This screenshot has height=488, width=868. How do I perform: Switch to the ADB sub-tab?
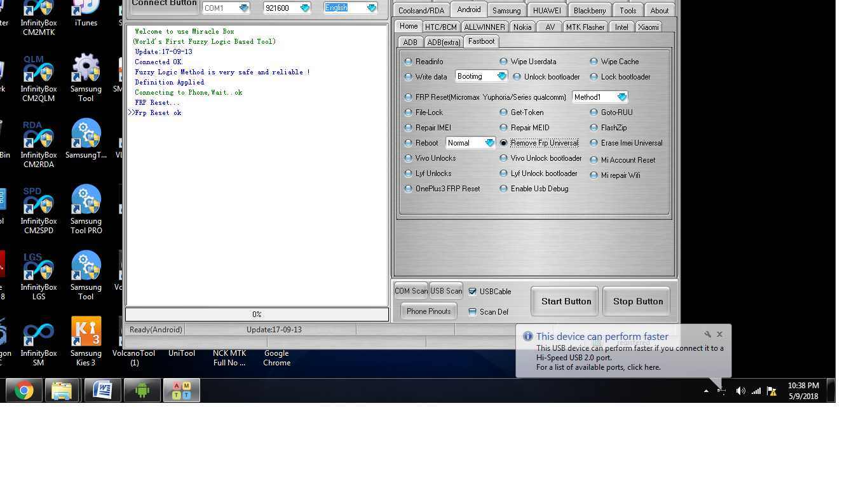coord(410,42)
